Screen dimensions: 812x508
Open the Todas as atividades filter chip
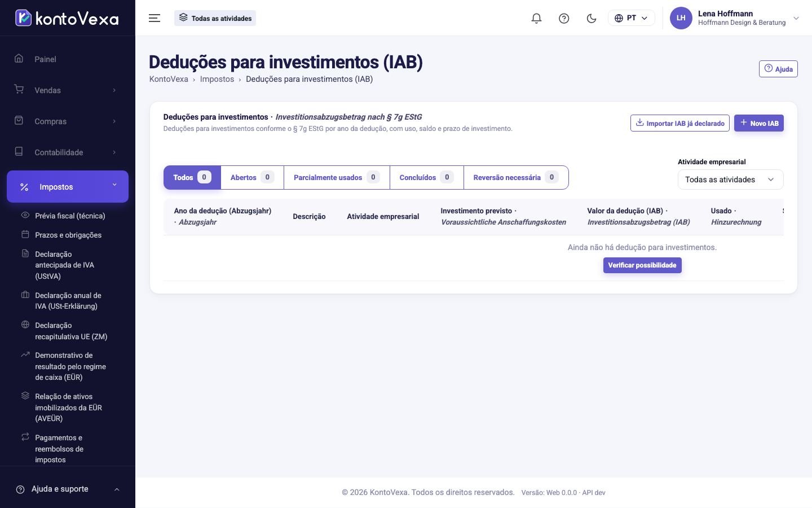pyautogui.click(x=215, y=18)
